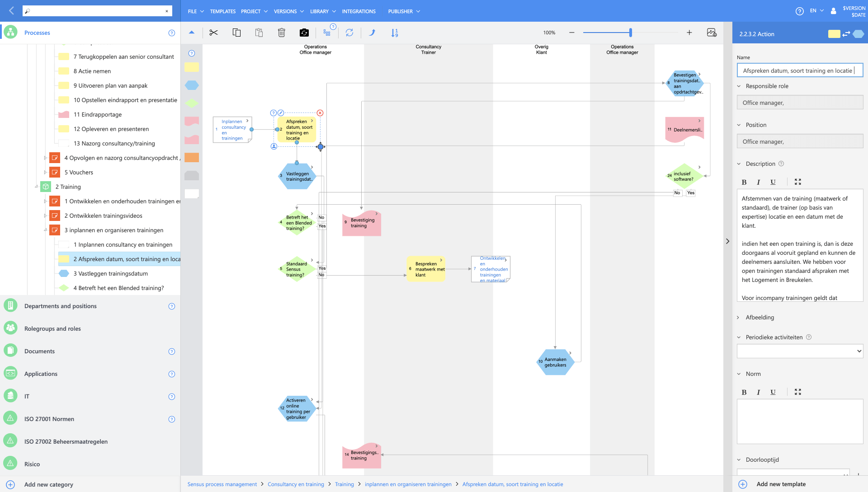Click the curved arrow connector icon
The height and width of the screenshot is (492, 868).
tap(372, 33)
